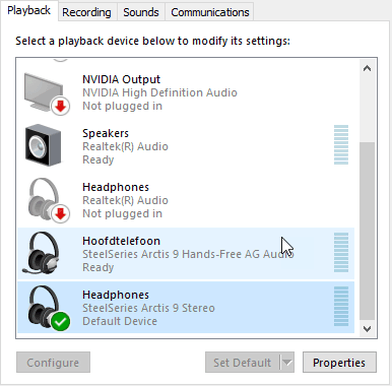Select the Hoofdtelefoon device name

tap(121, 241)
